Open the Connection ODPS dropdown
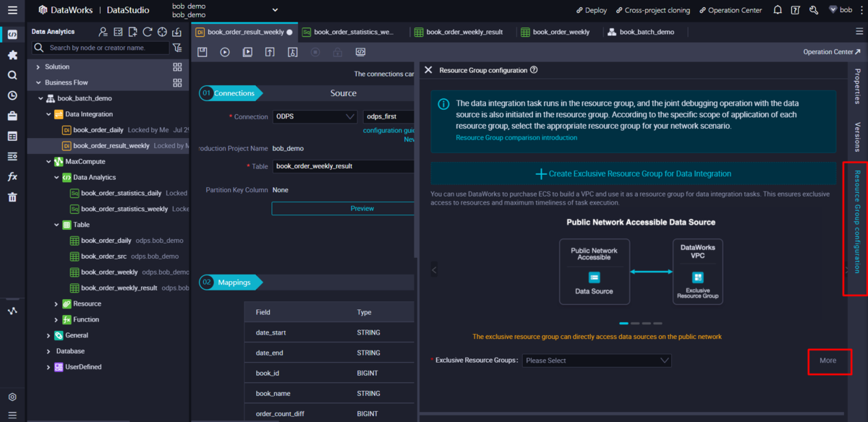The image size is (868, 422). click(x=315, y=116)
